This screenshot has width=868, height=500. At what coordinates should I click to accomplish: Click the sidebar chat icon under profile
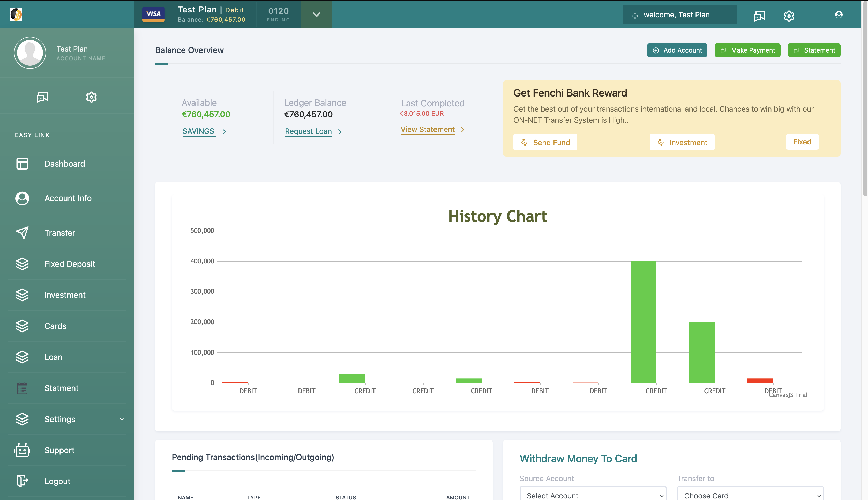pyautogui.click(x=42, y=97)
